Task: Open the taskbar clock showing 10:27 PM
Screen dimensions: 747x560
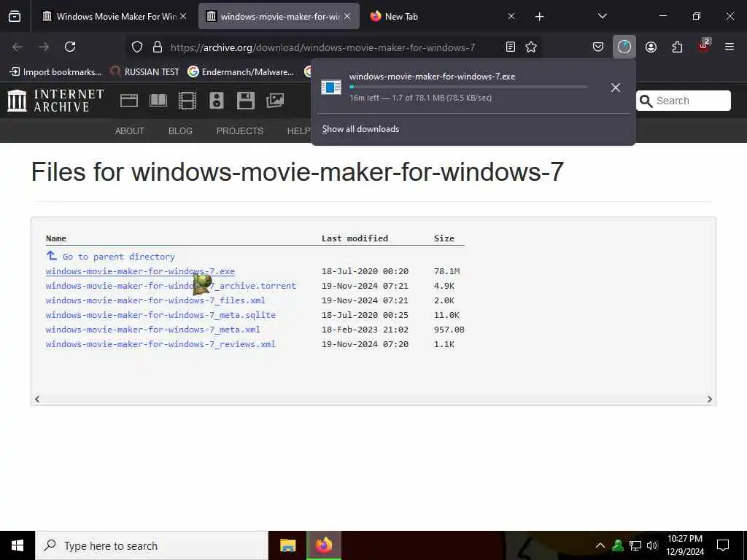Action: click(684, 545)
